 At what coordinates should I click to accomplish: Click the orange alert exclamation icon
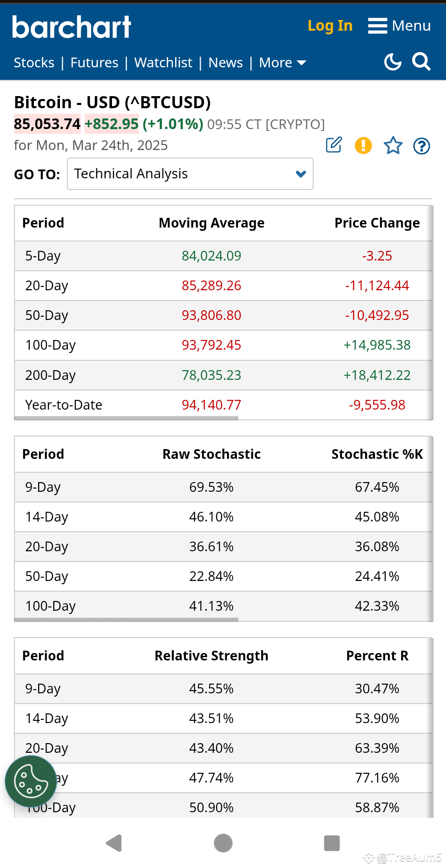363,146
